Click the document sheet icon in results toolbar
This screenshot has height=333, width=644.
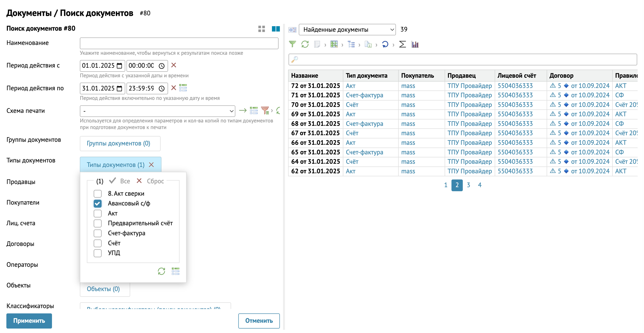coord(317,44)
